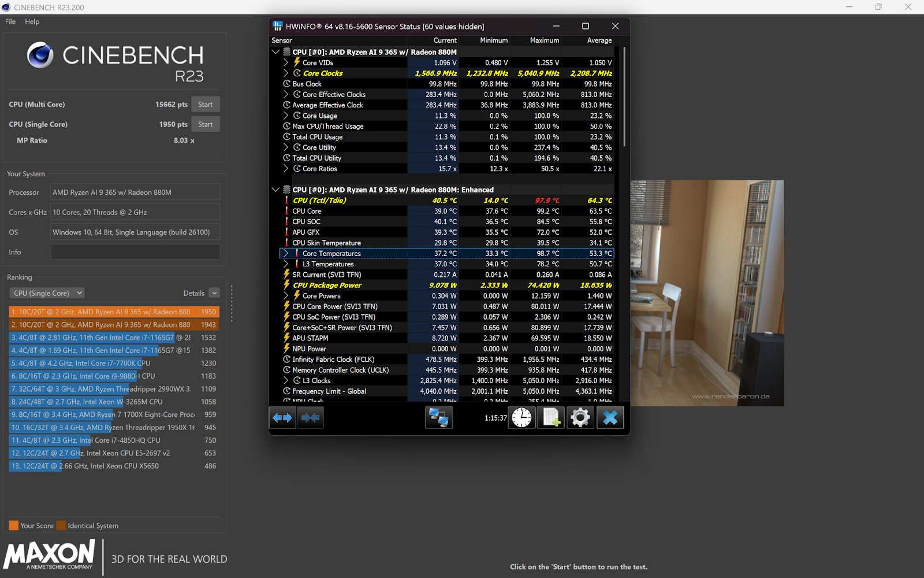The image size is (924, 578).
Task: Toggle ranking Details dropdown arrow
Action: pos(214,293)
